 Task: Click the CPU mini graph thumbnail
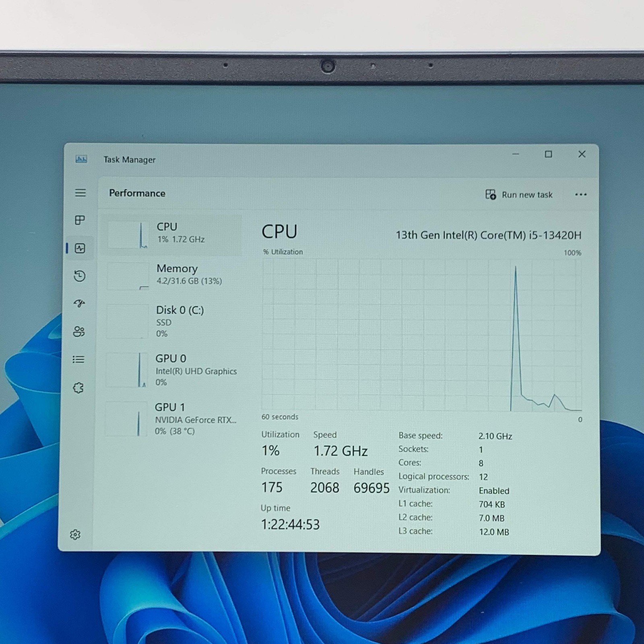pyautogui.click(x=128, y=235)
